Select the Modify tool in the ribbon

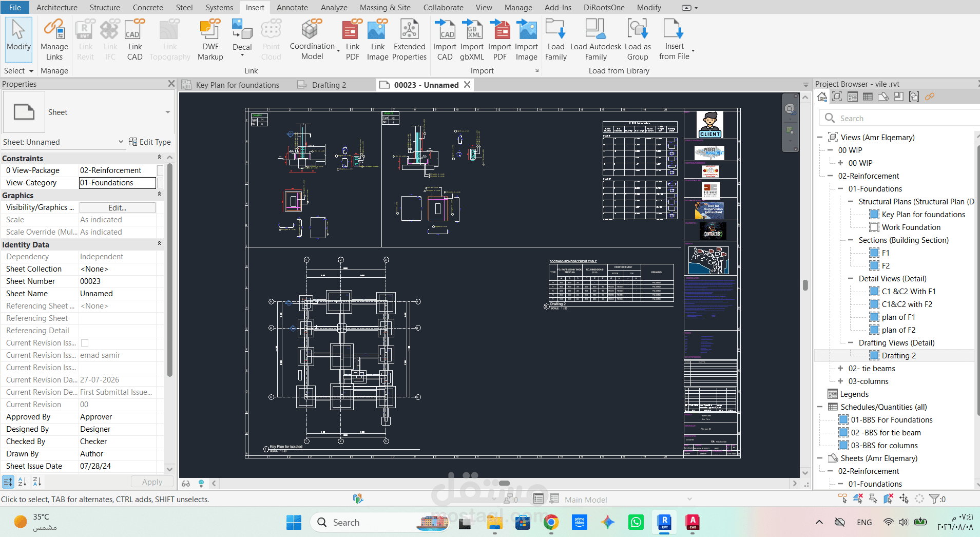(18, 39)
